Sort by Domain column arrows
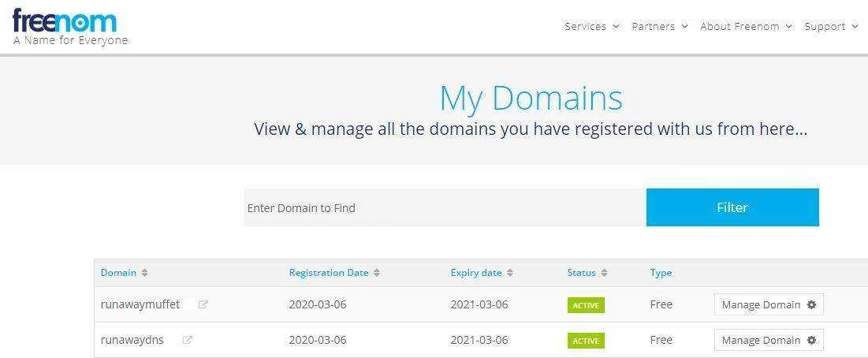The image size is (868, 358). coord(144,273)
